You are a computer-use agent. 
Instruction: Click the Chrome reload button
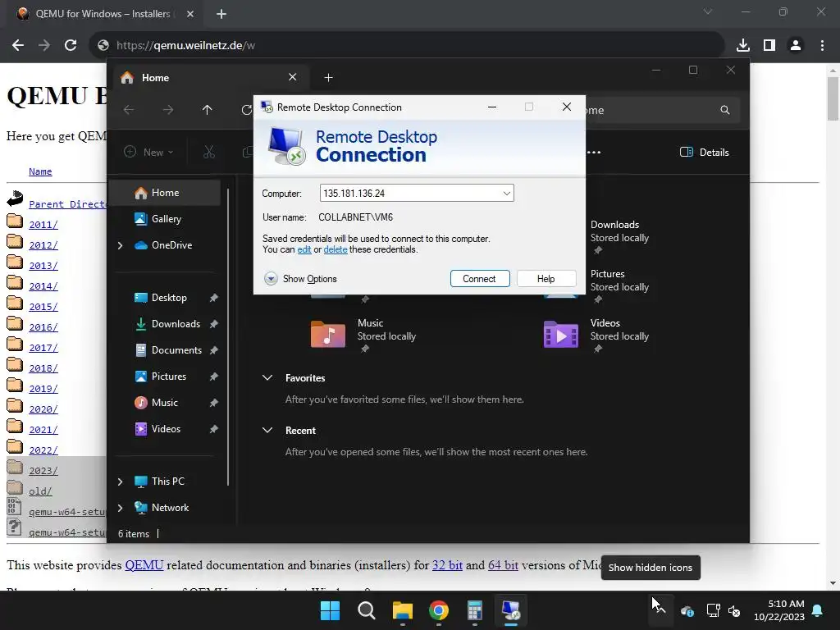click(x=71, y=45)
